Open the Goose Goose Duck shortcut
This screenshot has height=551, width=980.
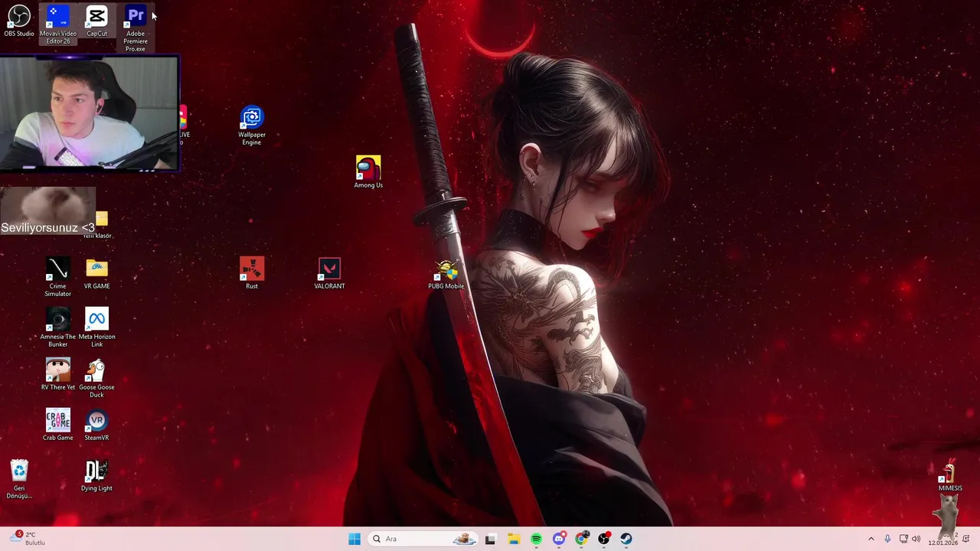pyautogui.click(x=96, y=379)
